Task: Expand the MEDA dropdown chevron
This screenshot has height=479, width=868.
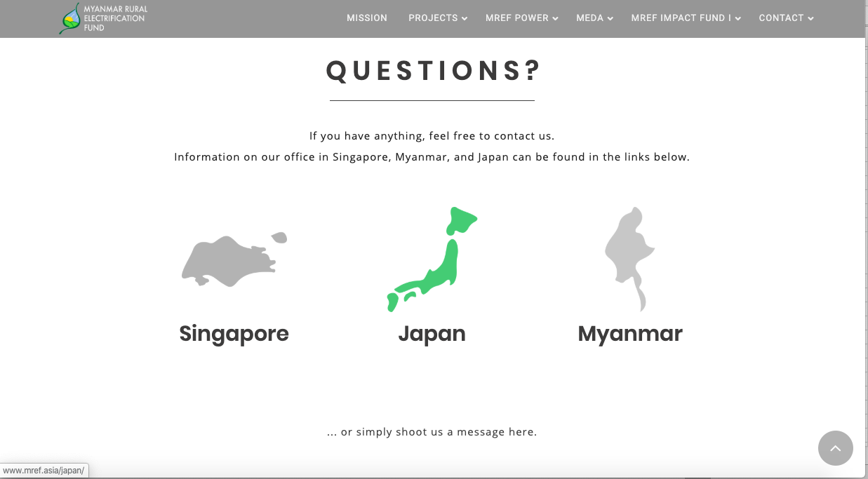Action: (610, 19)
